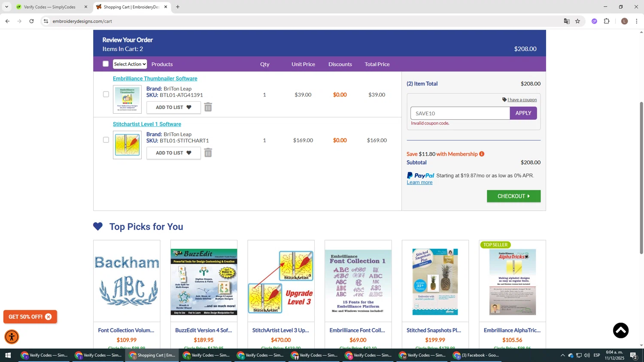Viewport: 644px width, 362px height.
Task: Open the tab search dropdown
Action: point(6,7)
